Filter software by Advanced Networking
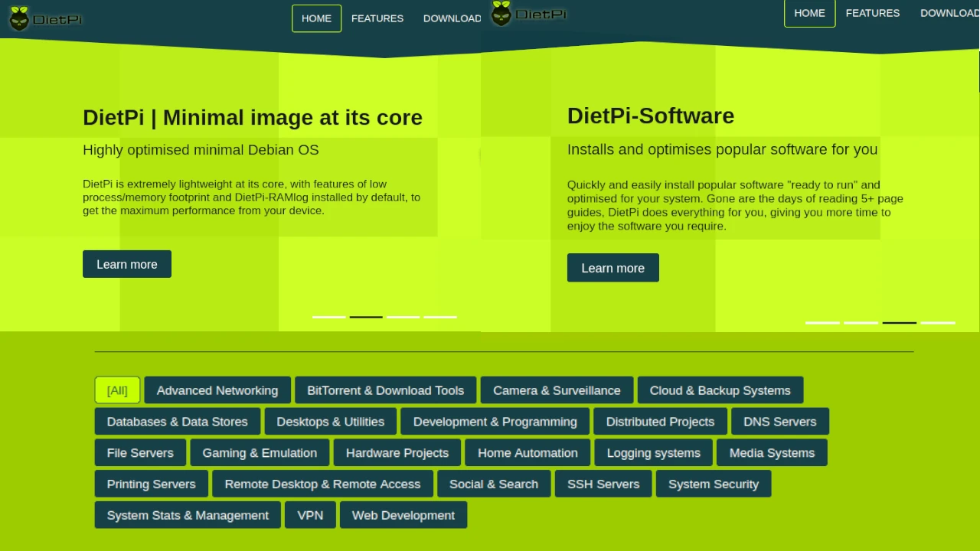The width and height of the screenshot is (980, 551). tap(217, 390)
